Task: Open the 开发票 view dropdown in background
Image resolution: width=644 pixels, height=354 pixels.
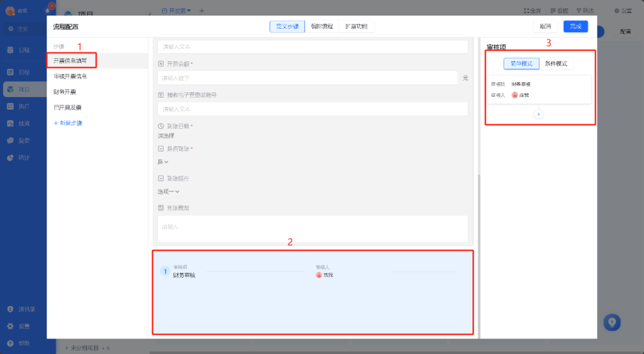Action: tap(176, 11)
